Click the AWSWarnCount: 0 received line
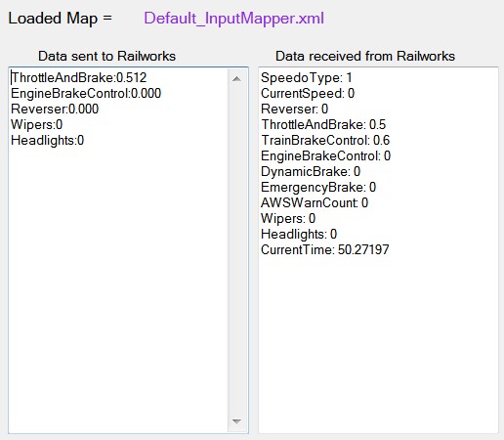The width and height of the screenshot is (504, 440). point(315,203)
